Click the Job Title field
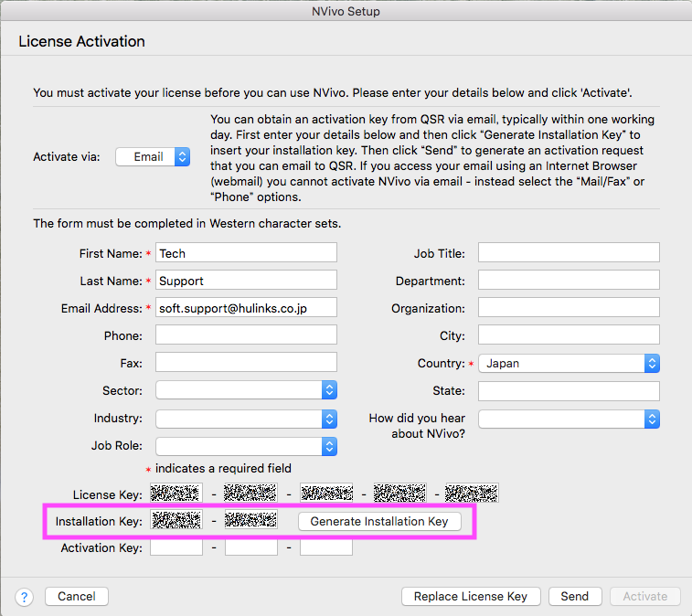 569,253
